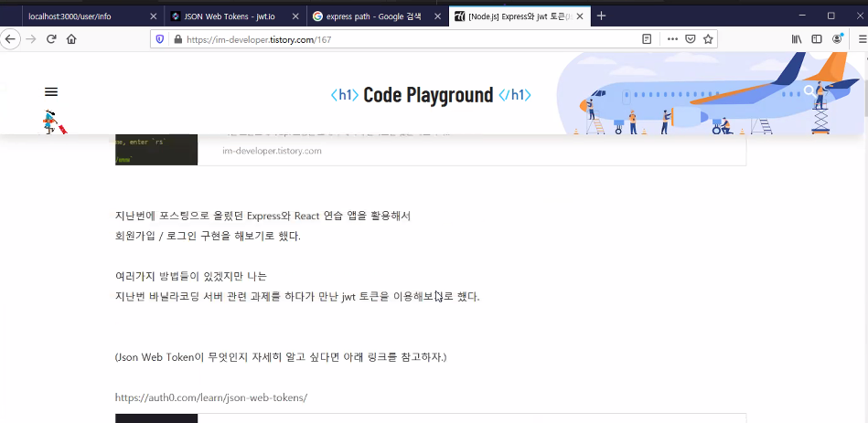Click the line '여러가지 방법들이 있겠지만 나는'
This screenshot has height=423, width=868.
[191, 277]
